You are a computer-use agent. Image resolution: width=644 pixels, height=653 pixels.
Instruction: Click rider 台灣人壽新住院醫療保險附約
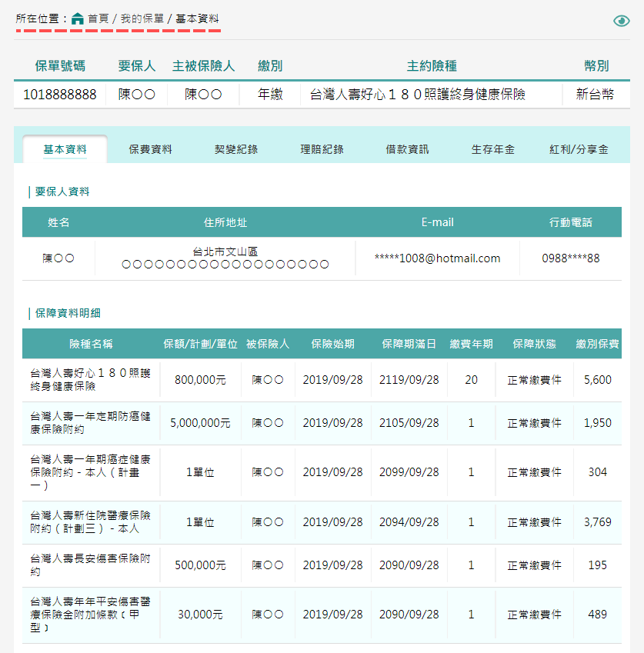click(x=90, y=521)
